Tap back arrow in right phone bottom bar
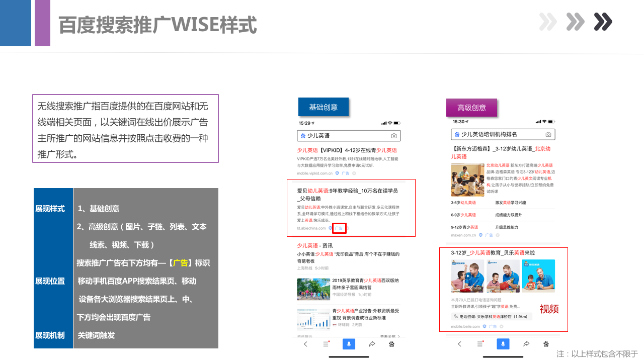 tap(459, 344)
